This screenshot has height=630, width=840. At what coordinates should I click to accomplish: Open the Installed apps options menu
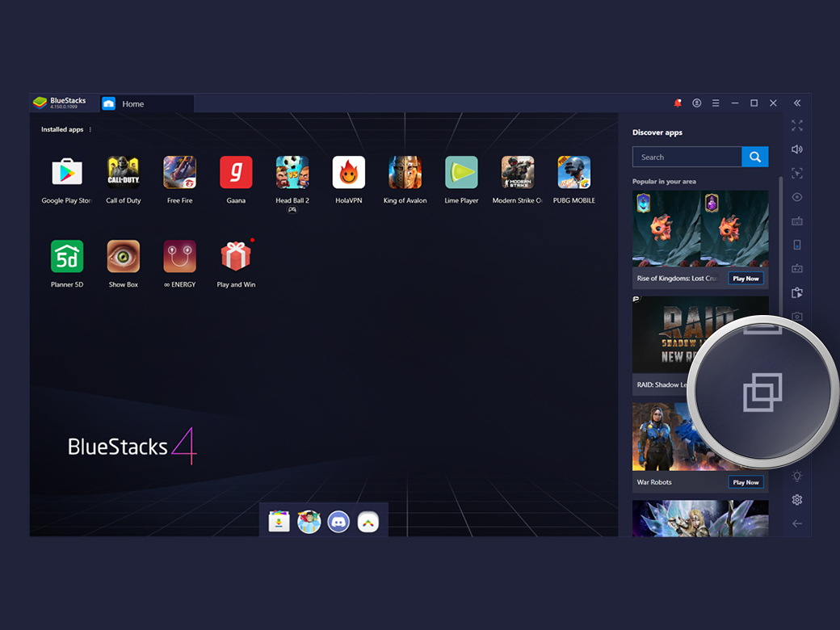[90, 129]
